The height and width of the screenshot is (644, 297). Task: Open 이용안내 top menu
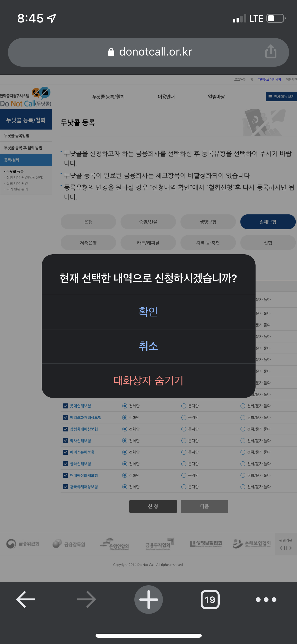(166, 97)
